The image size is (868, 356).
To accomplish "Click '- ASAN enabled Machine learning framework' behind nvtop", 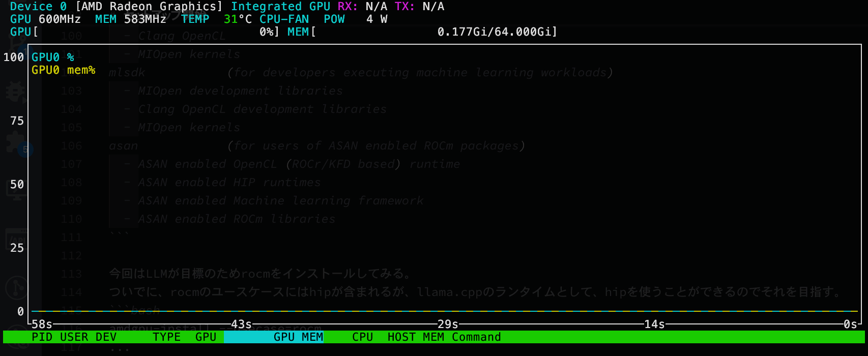I will [x=274, y=201].
